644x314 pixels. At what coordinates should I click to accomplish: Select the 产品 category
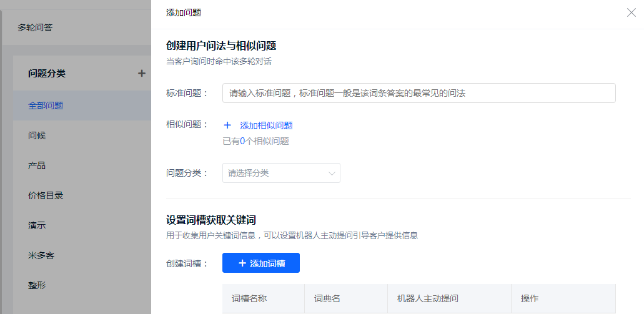(x=37, y=165)
